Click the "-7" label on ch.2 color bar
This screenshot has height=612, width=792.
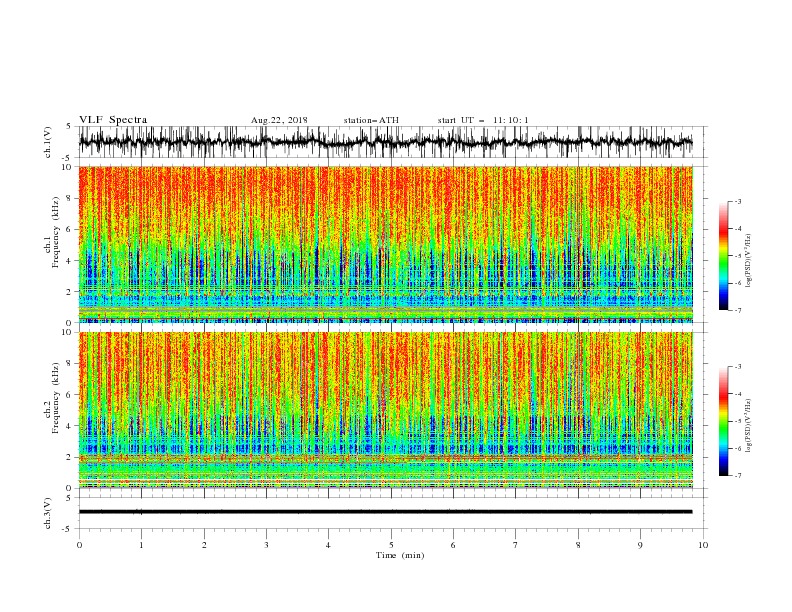coord(738,476)
